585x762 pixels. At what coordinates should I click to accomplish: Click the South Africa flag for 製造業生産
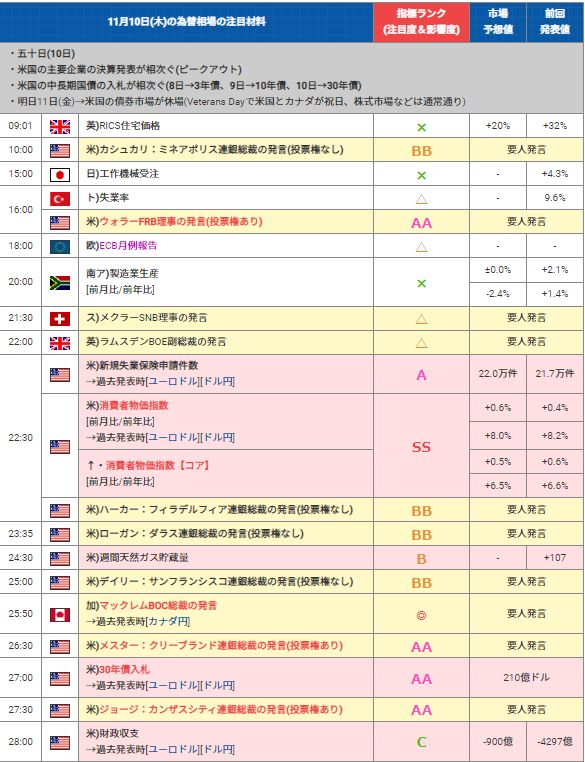point(60,282)
